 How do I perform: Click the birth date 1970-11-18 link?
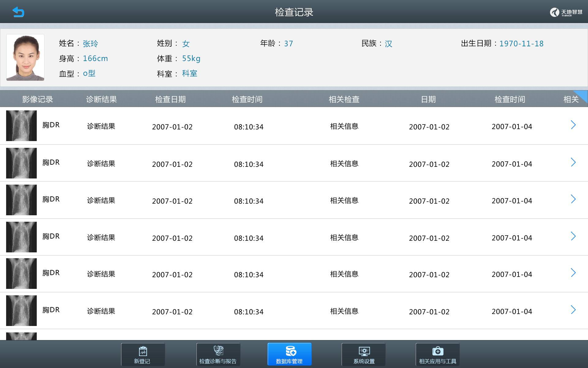click(x=521, y=44)
